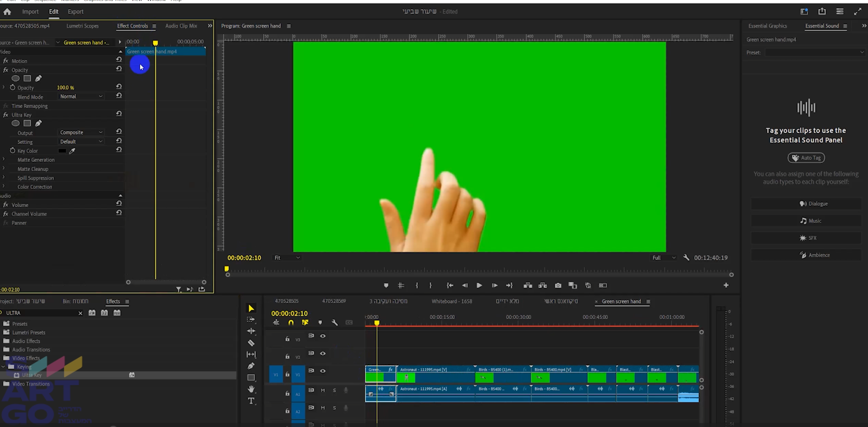868x427 pixels.
Task: Click the Key Color swatch
Action: [x=62, y=151]
